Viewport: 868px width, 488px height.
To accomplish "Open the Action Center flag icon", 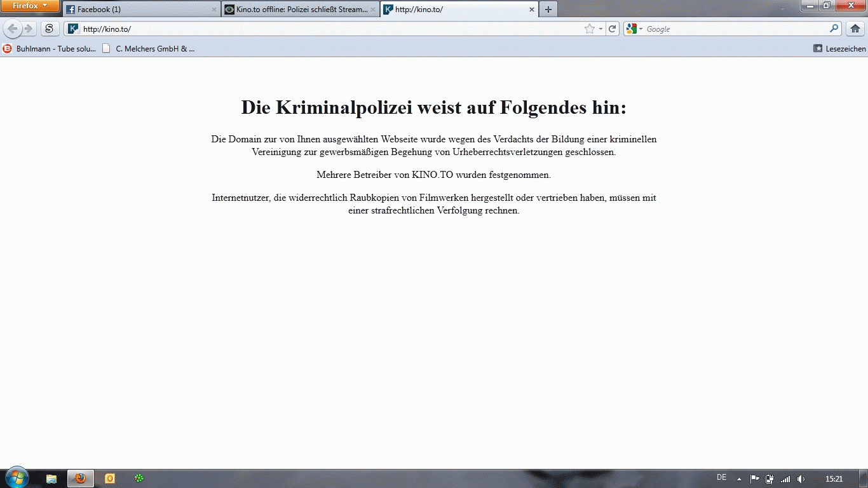I will click(x=755, y=478).
